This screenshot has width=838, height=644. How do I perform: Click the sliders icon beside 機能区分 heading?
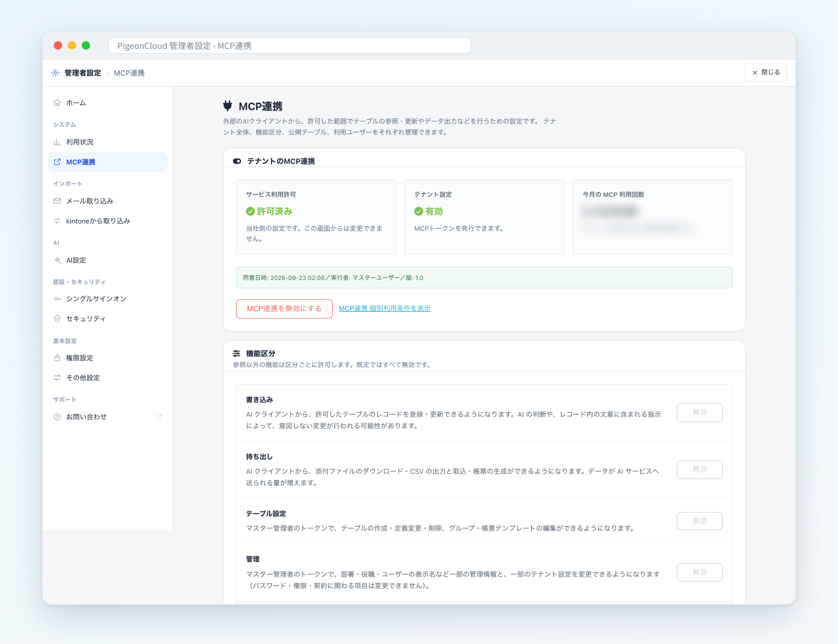pos(237,353)
